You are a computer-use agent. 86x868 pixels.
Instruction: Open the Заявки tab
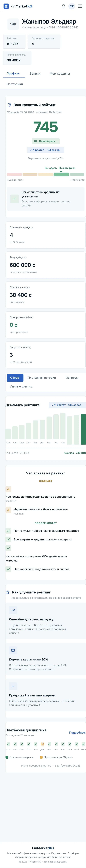pyautogui.click(x=35, y=73)
